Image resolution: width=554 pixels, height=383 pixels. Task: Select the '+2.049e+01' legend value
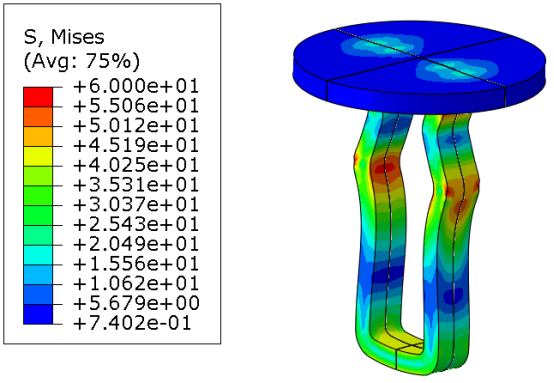[136, 244]
